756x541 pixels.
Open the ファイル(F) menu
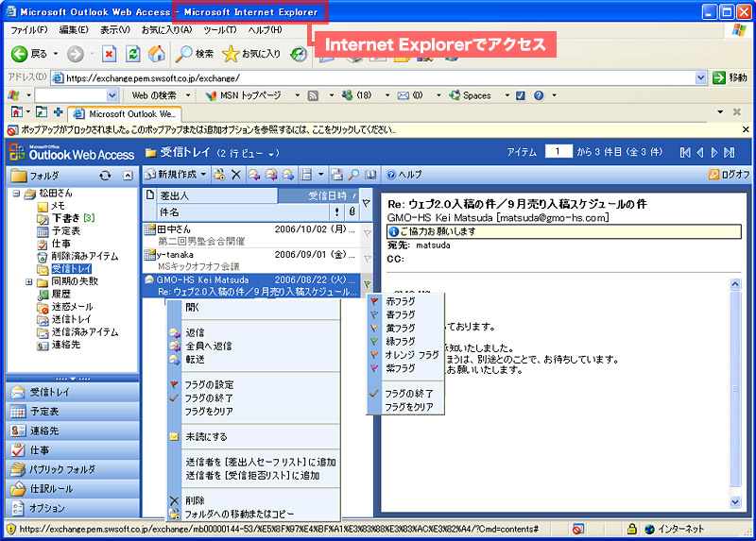click(29, 30)
